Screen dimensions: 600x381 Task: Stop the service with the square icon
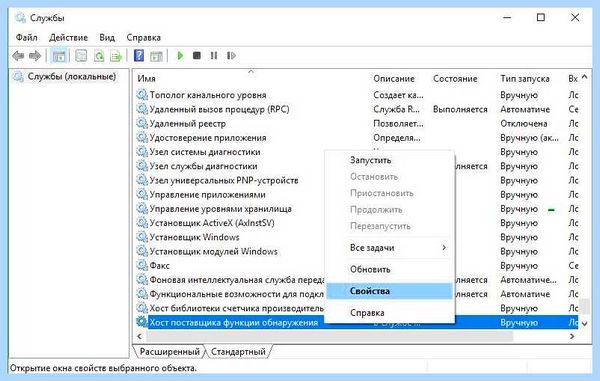pyautogui.click(x=197, y=56)
